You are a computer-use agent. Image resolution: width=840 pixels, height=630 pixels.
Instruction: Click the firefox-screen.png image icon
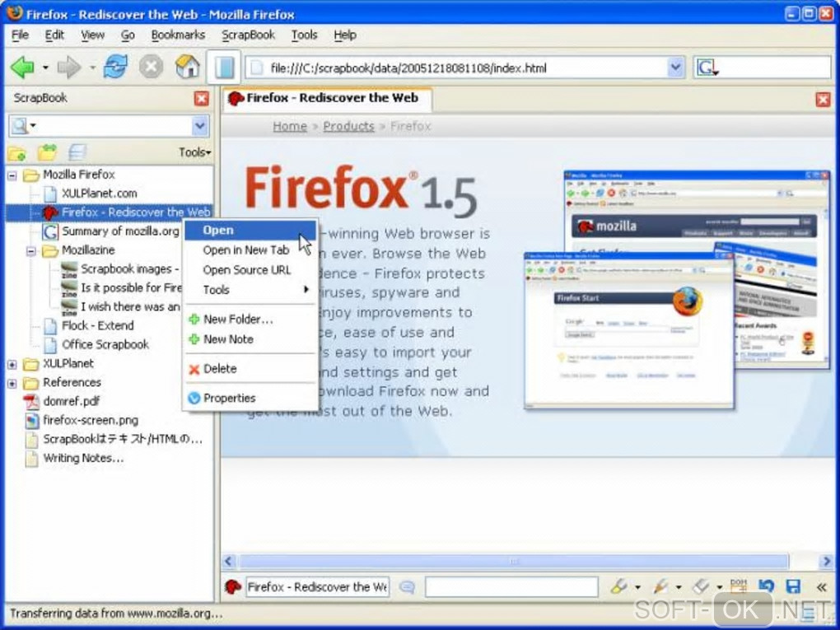(x=31, y=421)
